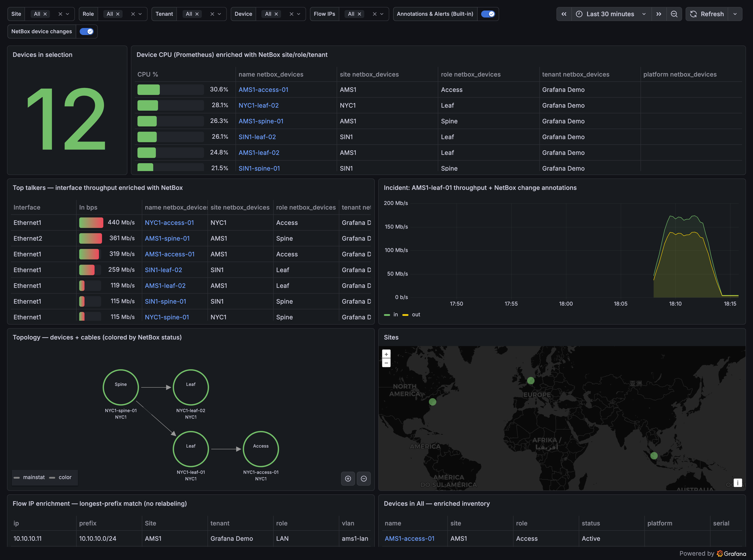Click the Refresh button

707,14
